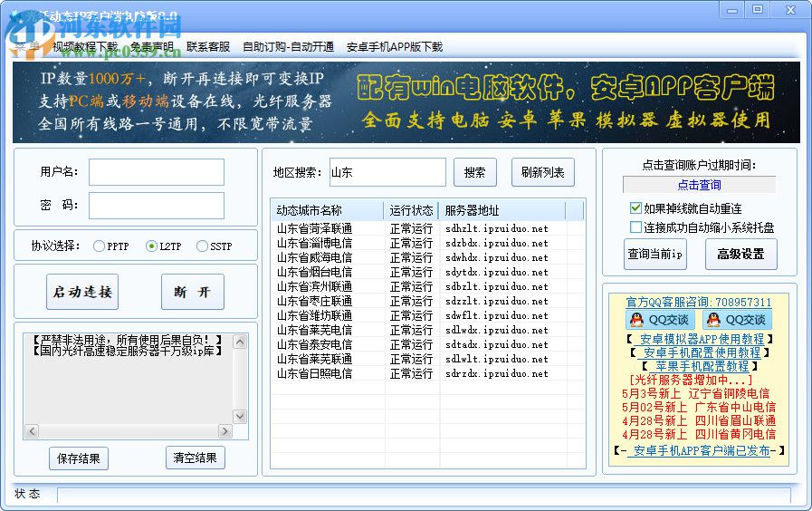Open 自助订购-自动开通 menu item

pyautogui.click(x=288, y=47)
